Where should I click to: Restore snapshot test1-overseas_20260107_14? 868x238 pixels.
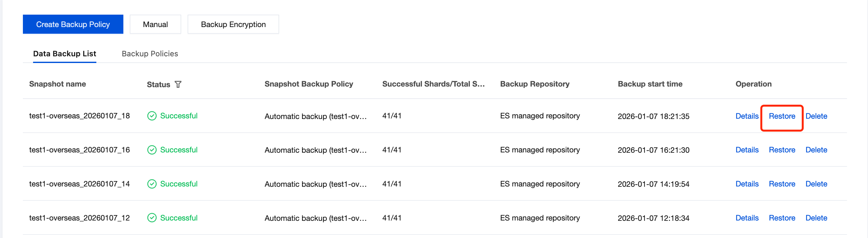[782, 184]
